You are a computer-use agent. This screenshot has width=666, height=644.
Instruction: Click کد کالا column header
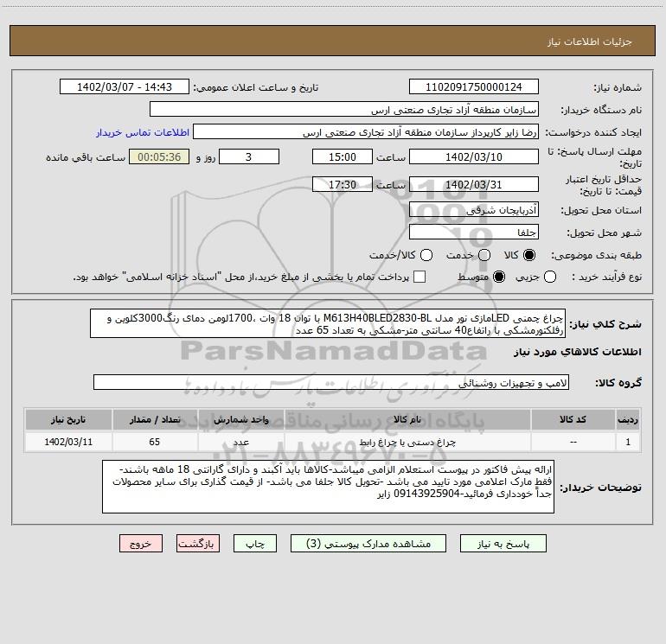click(x=573, y=419)
